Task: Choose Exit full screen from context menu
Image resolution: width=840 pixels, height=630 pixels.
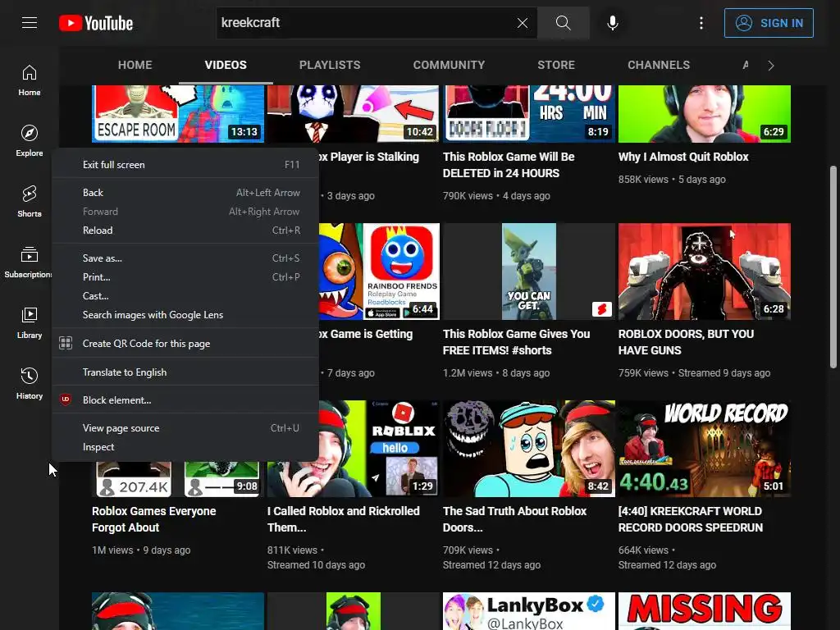Action: tap(185, 164)
